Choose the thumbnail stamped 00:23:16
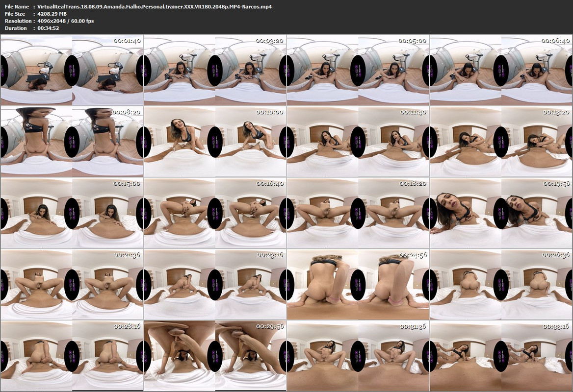The height and width of the screenshot is (392, 573). 215,285
